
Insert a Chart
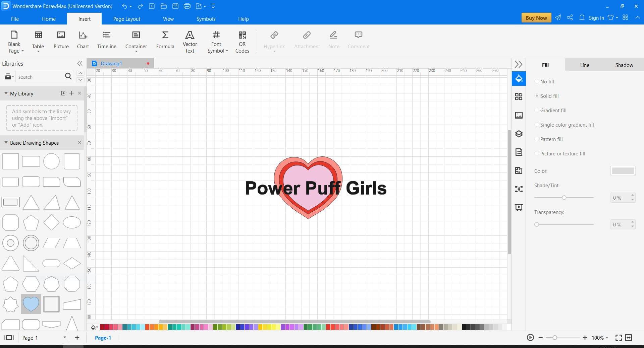pos(83,40)
